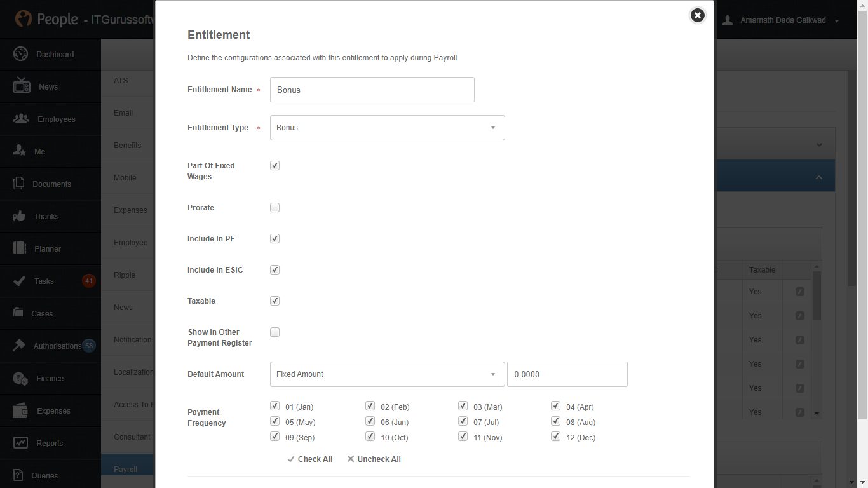868x488 pixels.
Task: Open Tasks checkmark icon
Action: point(20,281)
